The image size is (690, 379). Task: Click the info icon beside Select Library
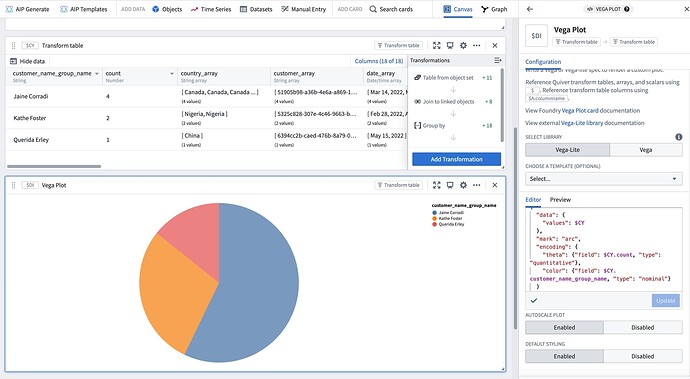tap(679, 137)
